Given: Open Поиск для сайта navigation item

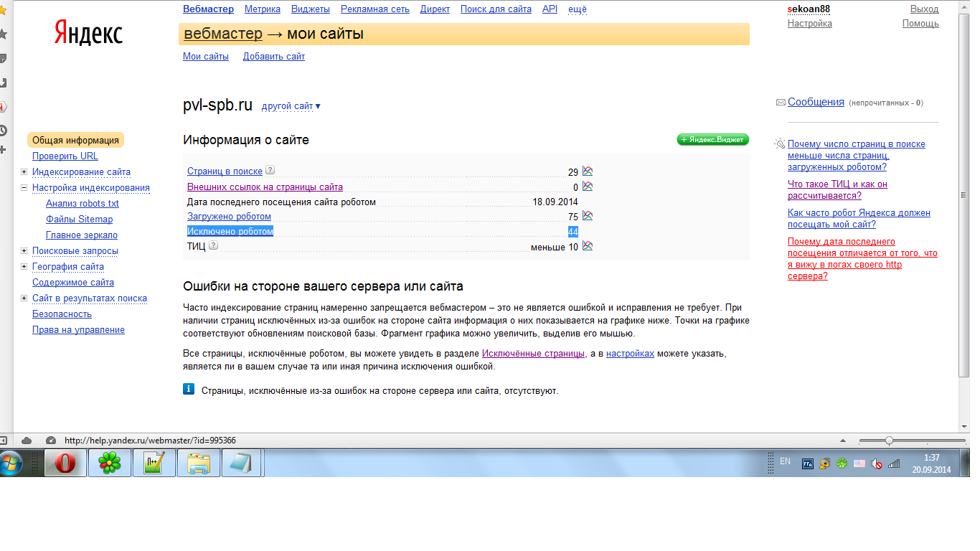Looking at the screenshot, I should 496,9.
